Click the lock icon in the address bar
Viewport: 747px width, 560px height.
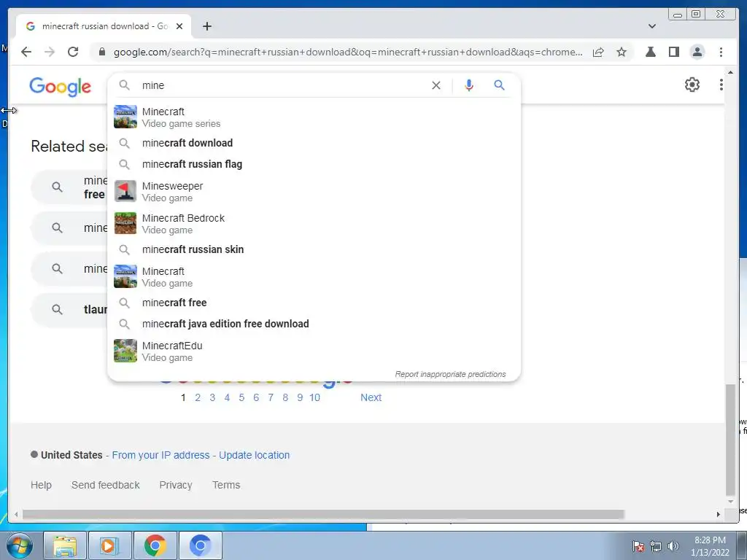101,52
